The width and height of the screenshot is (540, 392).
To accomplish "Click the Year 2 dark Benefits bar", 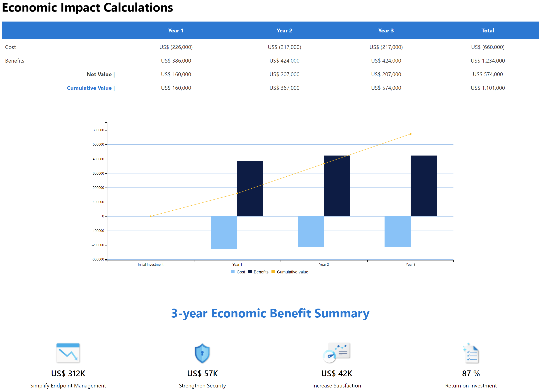I will (x=337, y=186).
